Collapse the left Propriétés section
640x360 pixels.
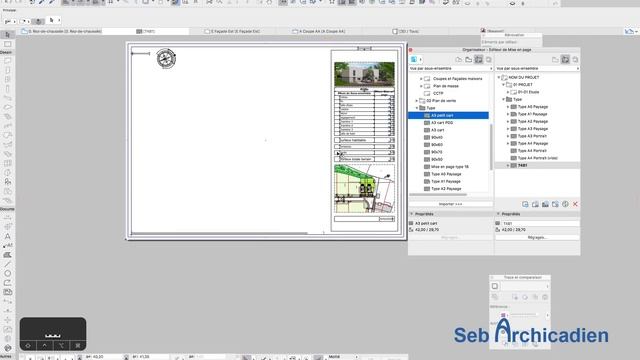tap(411, 214)
